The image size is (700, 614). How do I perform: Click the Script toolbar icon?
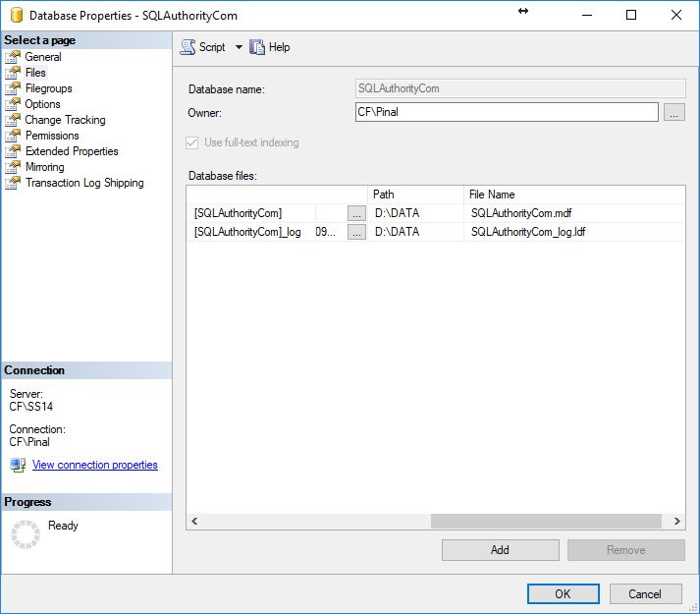pyautogui.click(x=188, y=47)
